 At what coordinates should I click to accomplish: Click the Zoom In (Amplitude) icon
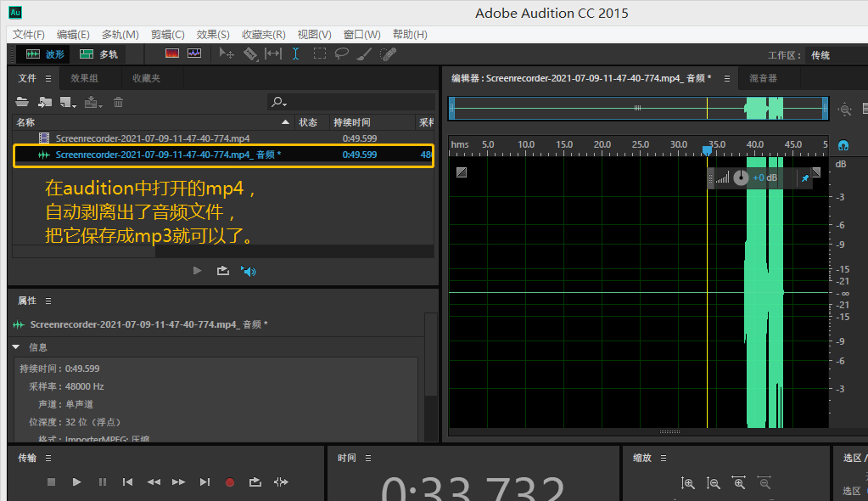tap(687, 483)
